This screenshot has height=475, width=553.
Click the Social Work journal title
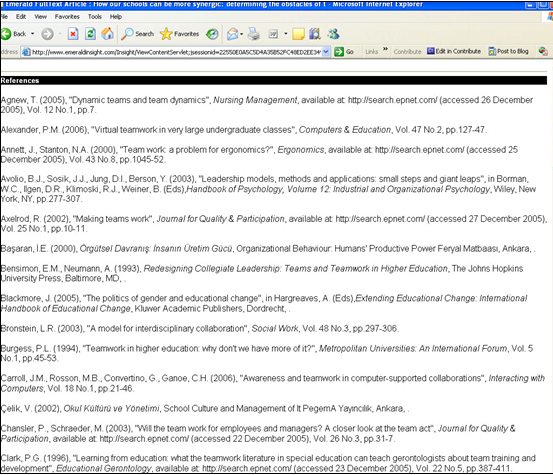[x=275, y=328]
